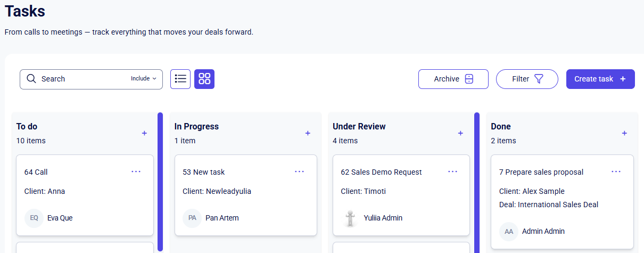
Task: Click the Eva Que assignee name
Action: (60, 218)
